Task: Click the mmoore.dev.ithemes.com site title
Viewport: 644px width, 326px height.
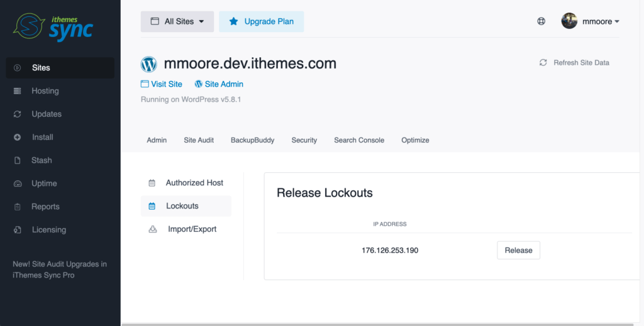Action: pyautogui.click(x=250, y=63)
